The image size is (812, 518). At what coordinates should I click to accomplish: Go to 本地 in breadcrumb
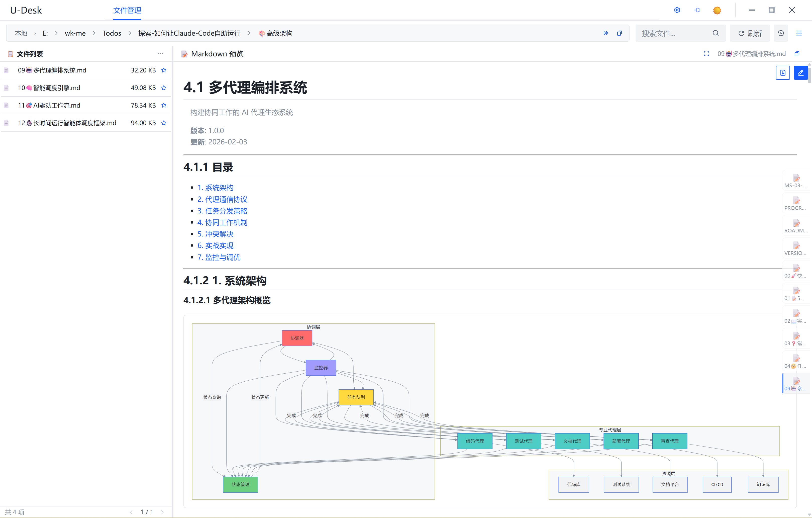click(x=21, y=33)
